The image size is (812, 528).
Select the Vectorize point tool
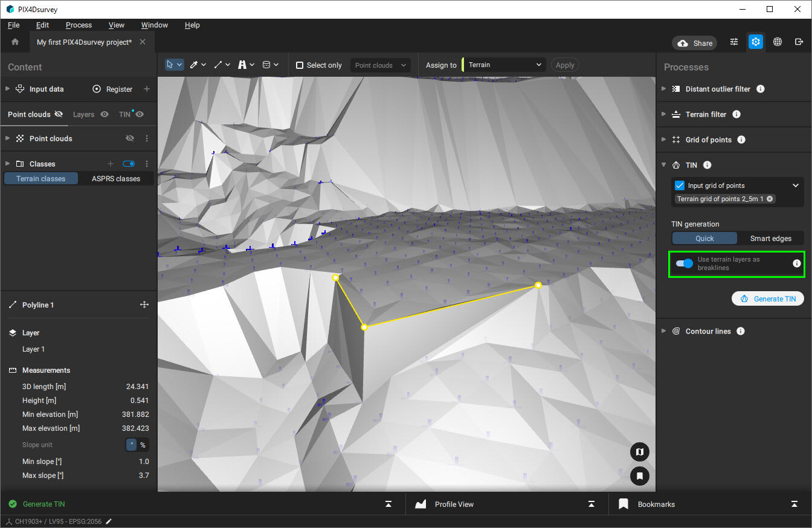click(x=195, y=65)
